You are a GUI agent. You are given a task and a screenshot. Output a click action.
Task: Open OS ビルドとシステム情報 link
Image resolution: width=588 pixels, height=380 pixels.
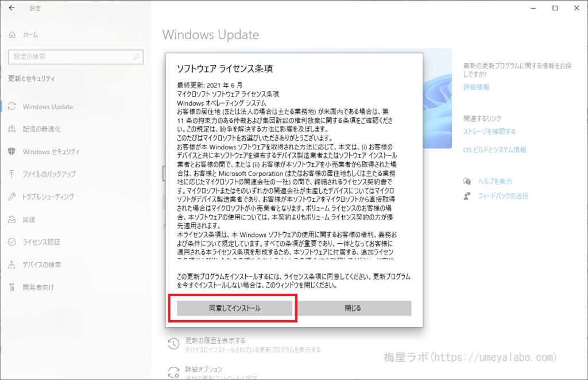[494, 150]
